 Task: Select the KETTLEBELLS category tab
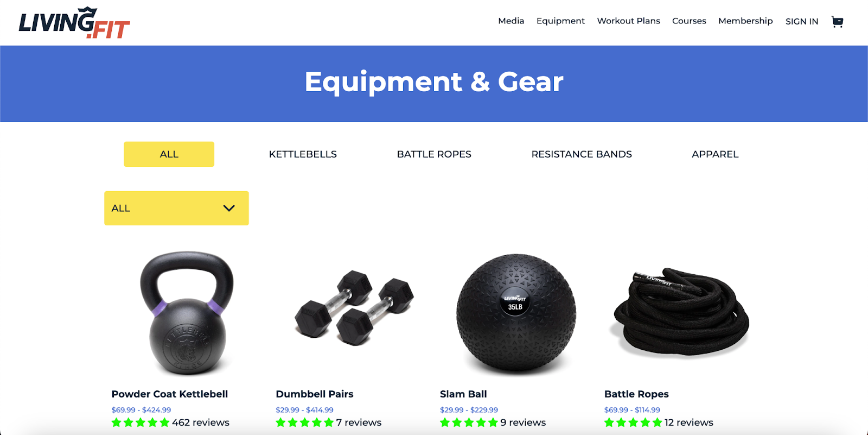click(303, 154)
